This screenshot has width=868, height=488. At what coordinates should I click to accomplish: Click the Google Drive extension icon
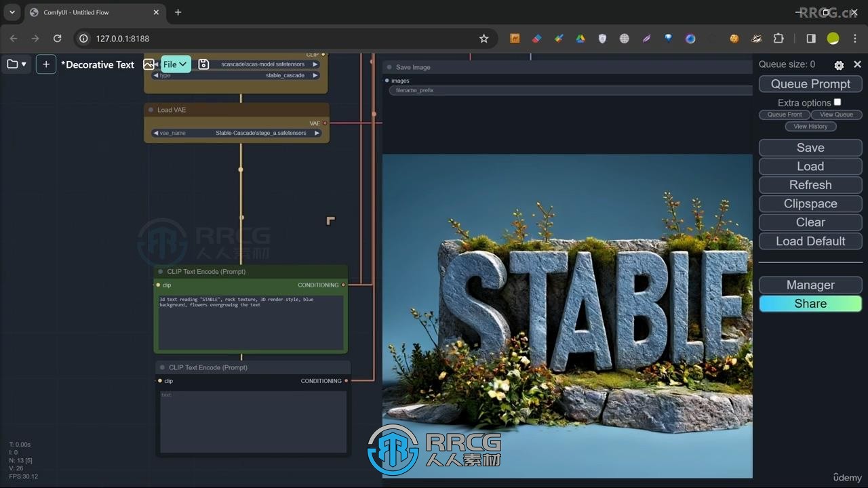coord(580,39)
